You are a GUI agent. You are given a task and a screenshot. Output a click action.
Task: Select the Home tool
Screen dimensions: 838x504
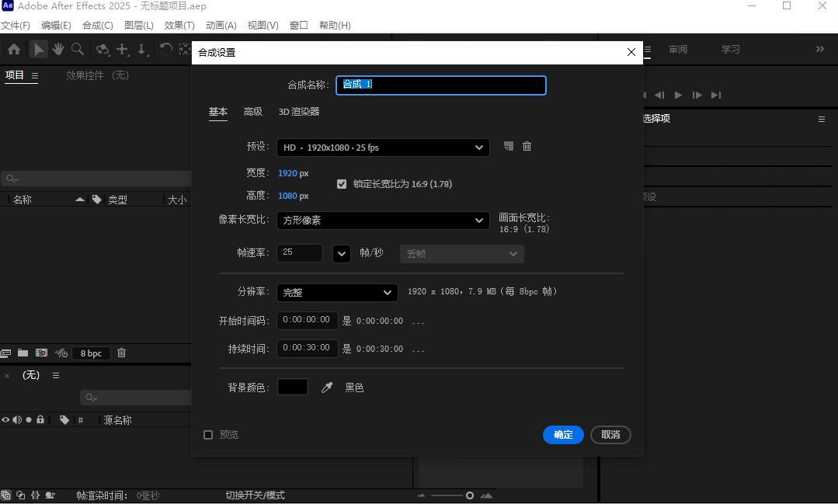coord(13,49)
